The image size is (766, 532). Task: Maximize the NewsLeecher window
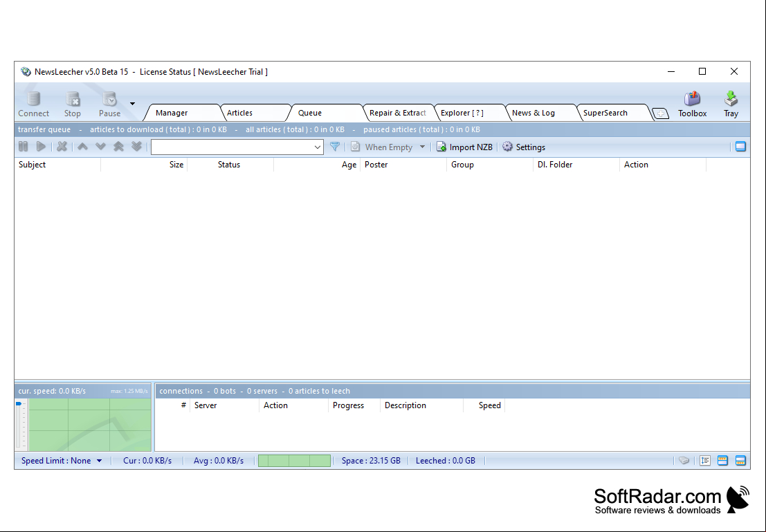click(x=702, y=71)
